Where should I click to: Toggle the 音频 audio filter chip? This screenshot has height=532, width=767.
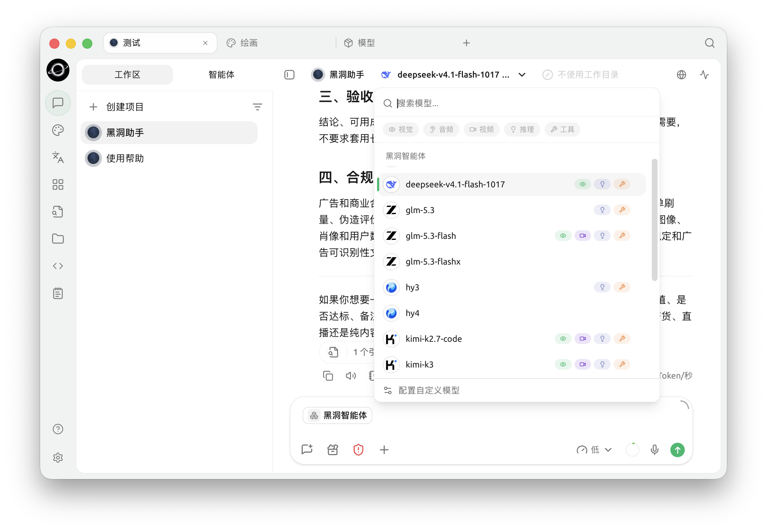441,129
